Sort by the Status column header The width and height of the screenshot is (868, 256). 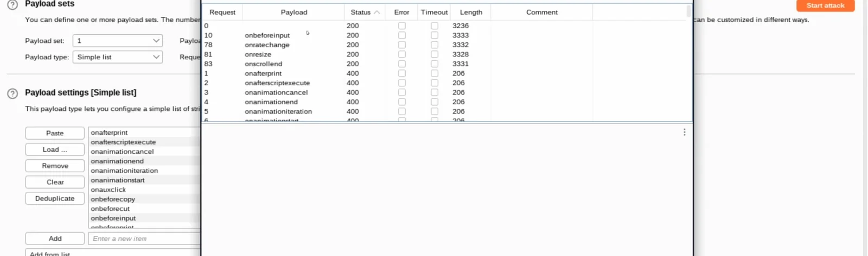click(365, 12)
